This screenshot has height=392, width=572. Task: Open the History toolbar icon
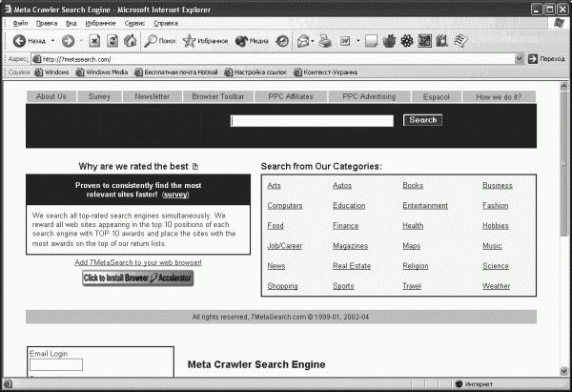(x=282, y=41)
